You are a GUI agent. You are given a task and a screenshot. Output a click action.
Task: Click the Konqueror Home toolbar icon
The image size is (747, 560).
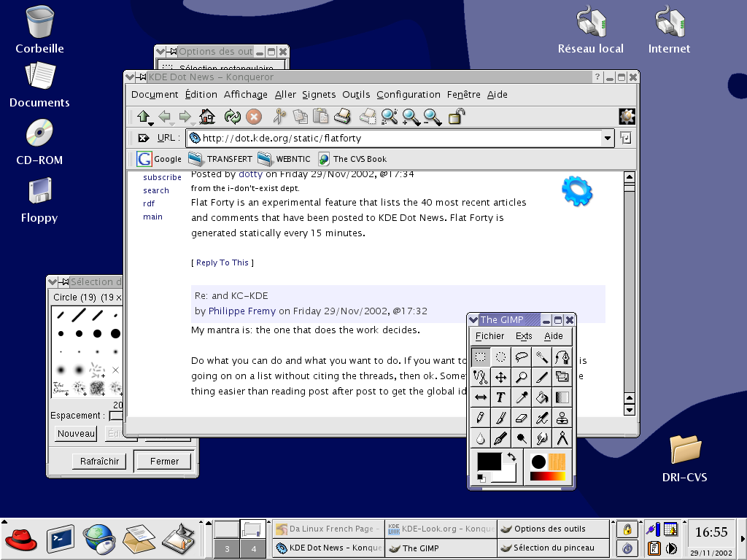tap(206, 117)
